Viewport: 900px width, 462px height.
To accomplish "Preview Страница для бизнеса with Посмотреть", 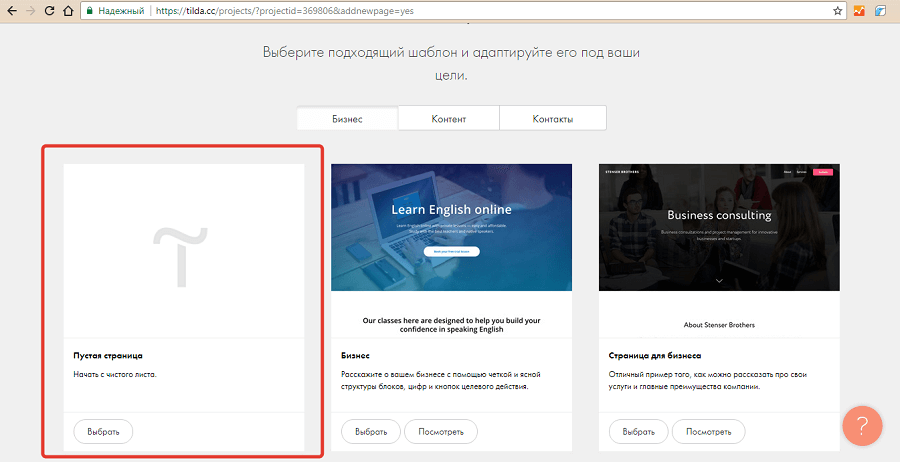I will tap(708, 432).
